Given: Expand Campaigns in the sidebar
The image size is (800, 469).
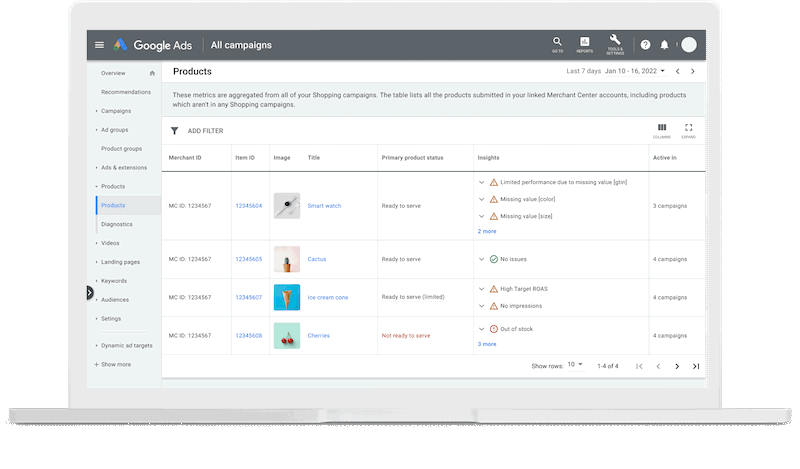Looking at the screenshot, I should pos(96,111).
